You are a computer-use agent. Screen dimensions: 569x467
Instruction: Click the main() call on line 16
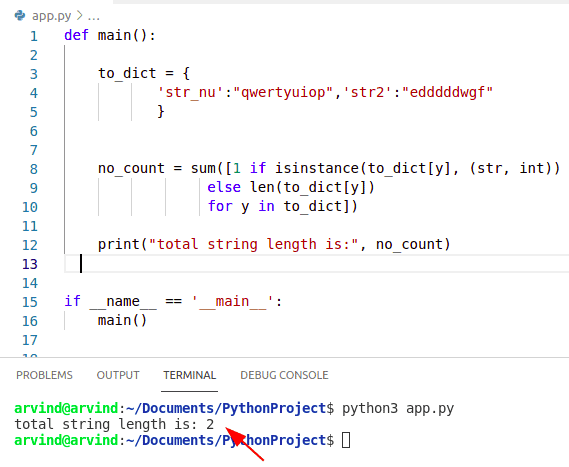click(122, 320)
